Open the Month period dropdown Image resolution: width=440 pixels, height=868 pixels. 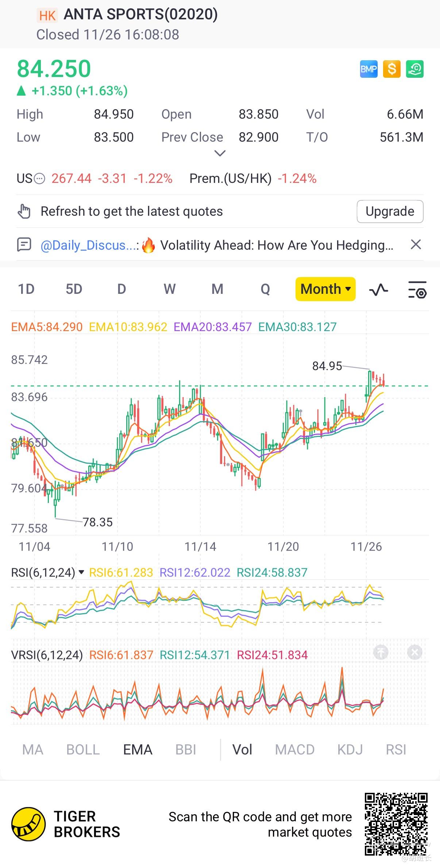(x=325, y=289)
